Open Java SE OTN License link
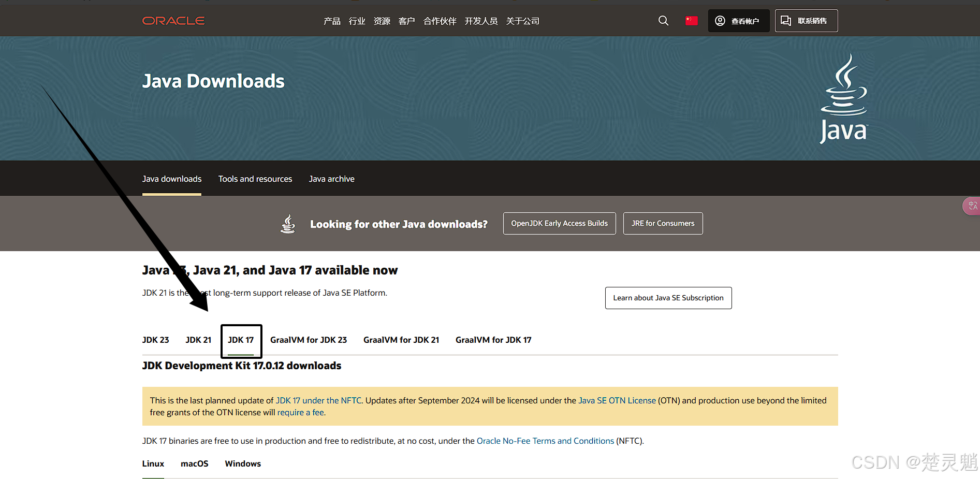 pyautogui.click(x=617, y=400)
